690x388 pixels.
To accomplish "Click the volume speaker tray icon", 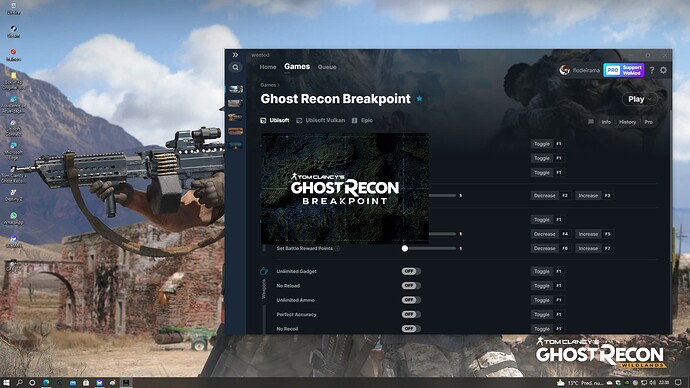I will 652,383.
